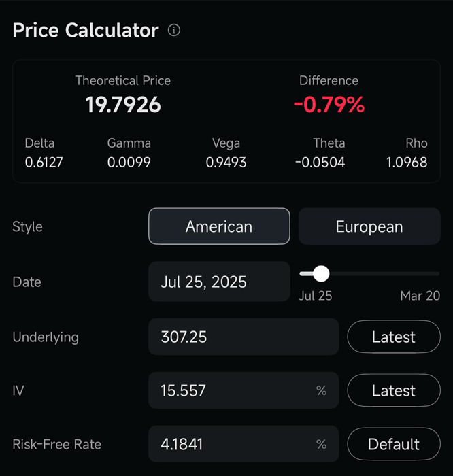Switch to European style
This screenshot has width=453, height=476.
(369, 226)
